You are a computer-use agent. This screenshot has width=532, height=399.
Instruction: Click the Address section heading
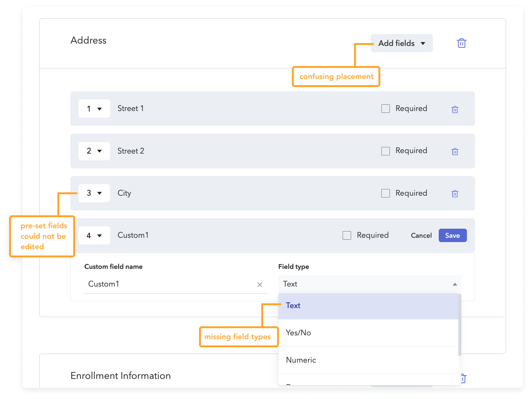coord(88,40)
